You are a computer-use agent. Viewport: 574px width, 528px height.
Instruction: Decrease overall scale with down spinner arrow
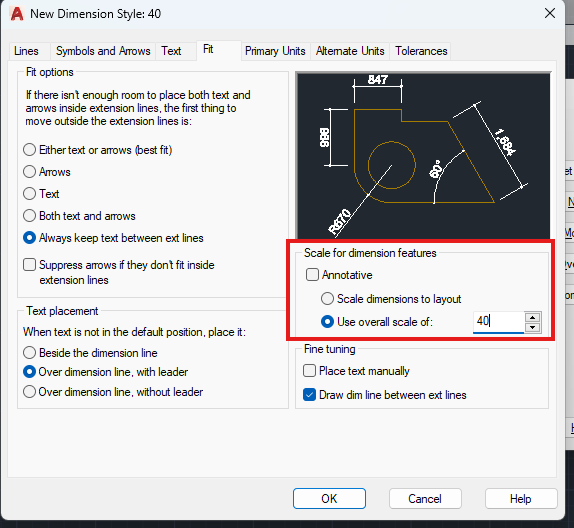532,327
